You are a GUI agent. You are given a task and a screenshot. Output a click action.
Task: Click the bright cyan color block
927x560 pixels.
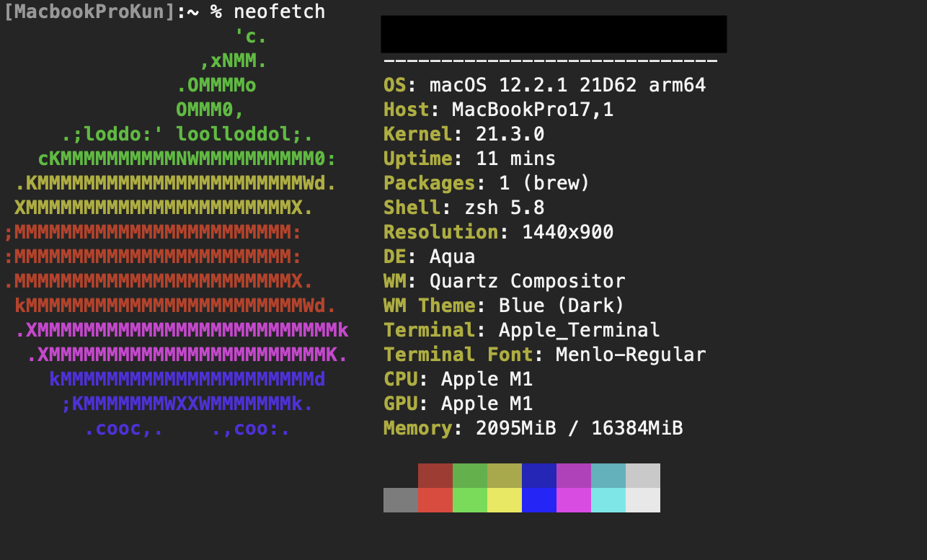[608, 500]
